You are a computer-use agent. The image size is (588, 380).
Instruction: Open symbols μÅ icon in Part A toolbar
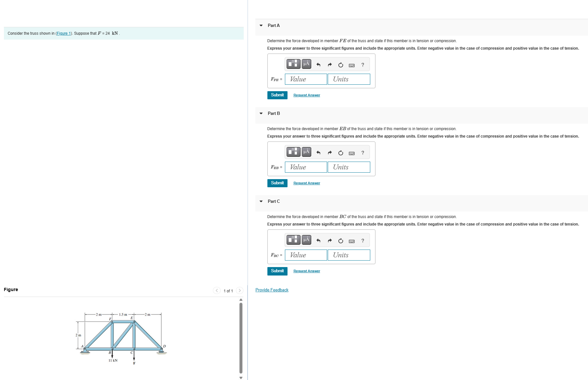(306, 64)
